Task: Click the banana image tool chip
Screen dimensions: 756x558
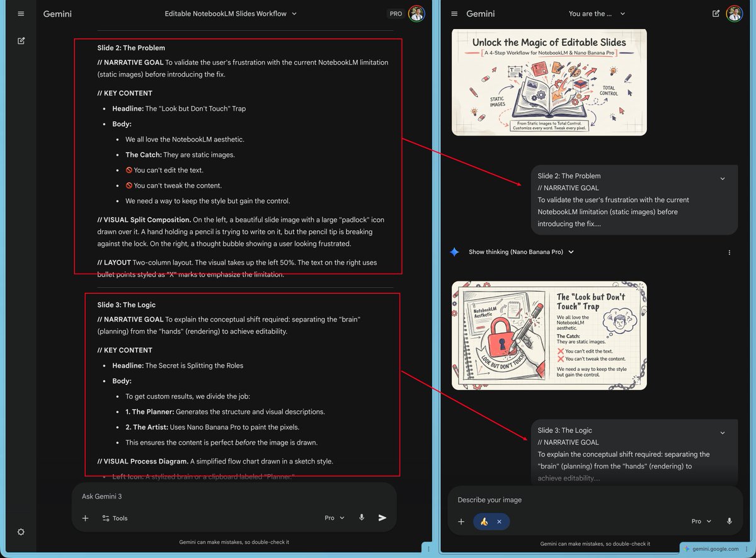Action: [484, 521]
